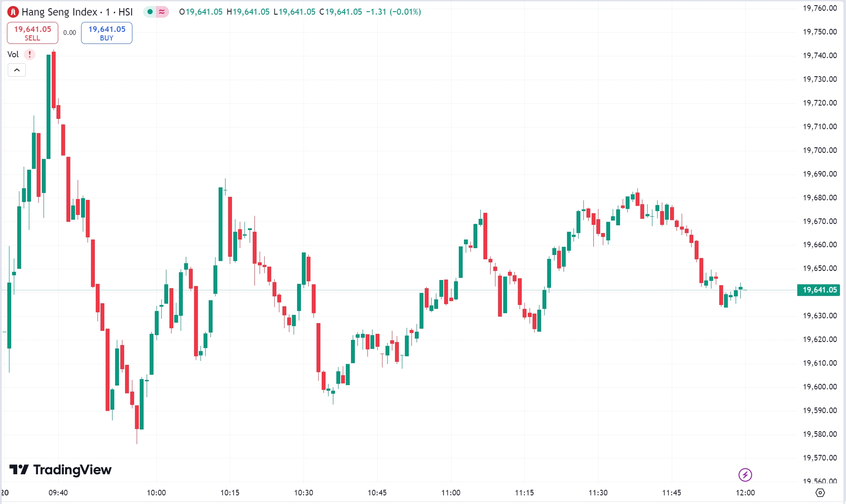Click the pink delayed-data wave icon

[162, 12]
